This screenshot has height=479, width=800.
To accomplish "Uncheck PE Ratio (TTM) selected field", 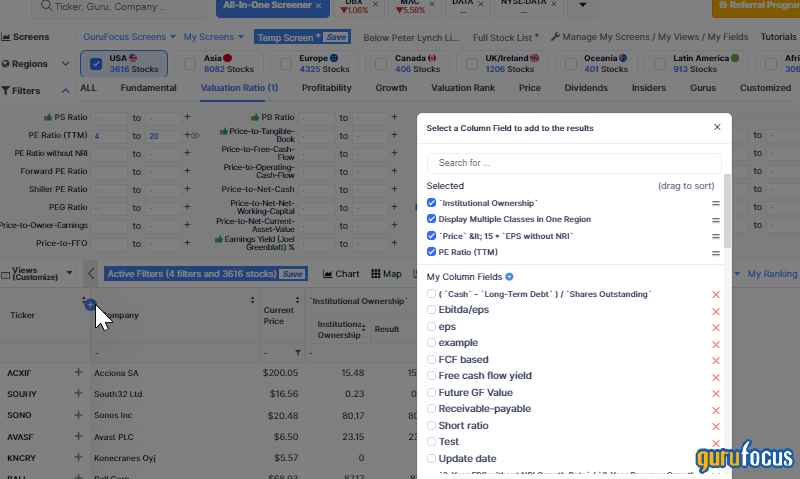I will click(431, 252).
